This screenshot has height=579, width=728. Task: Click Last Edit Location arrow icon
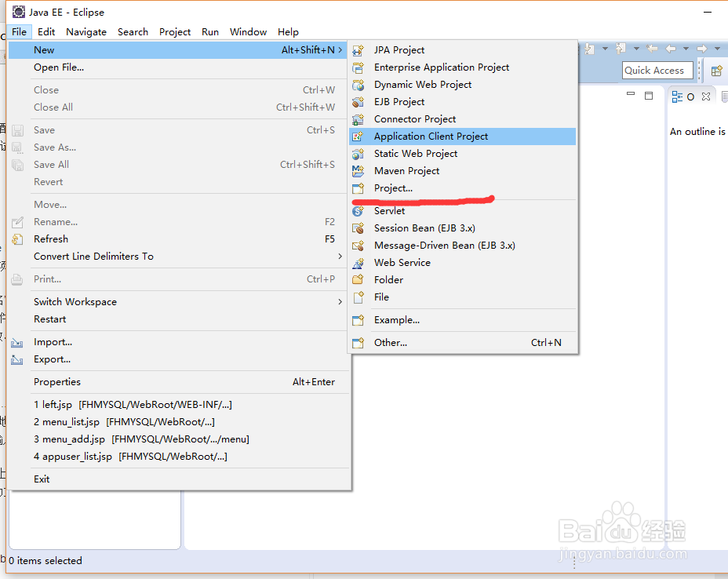(x=652, y=49)
